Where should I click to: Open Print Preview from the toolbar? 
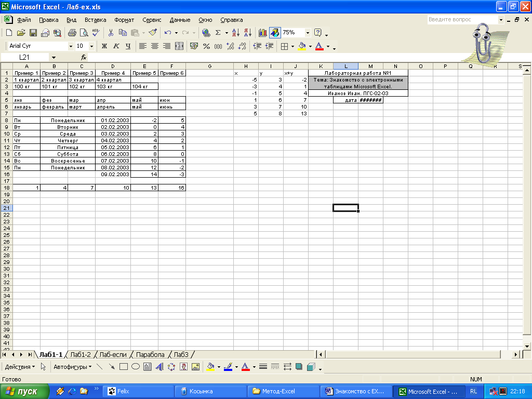[x=84, y=33]
